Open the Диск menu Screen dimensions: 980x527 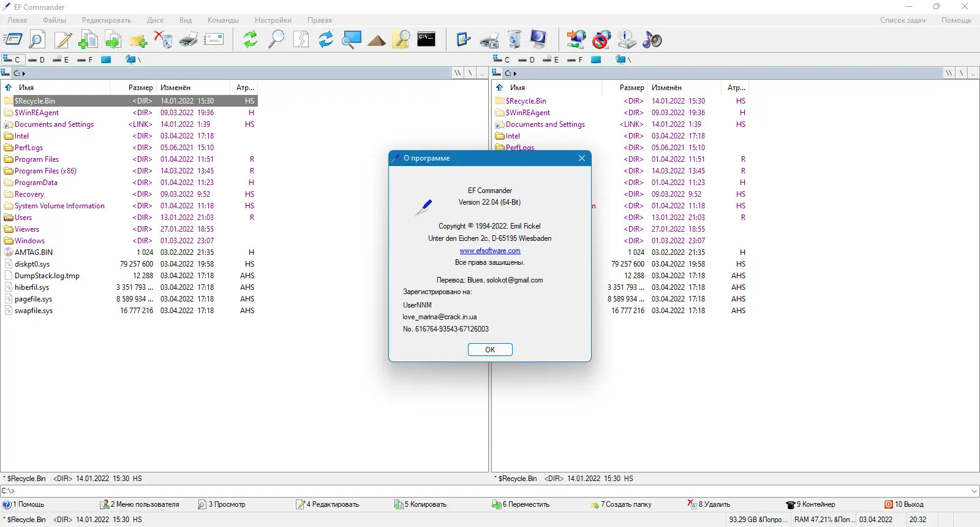click(155, 20)
